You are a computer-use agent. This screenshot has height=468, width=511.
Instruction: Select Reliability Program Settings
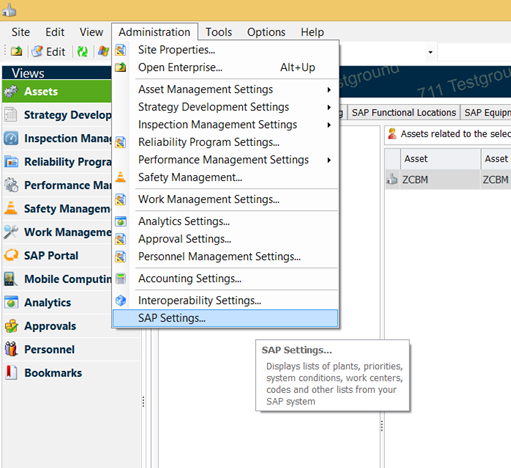click(226, 142)
